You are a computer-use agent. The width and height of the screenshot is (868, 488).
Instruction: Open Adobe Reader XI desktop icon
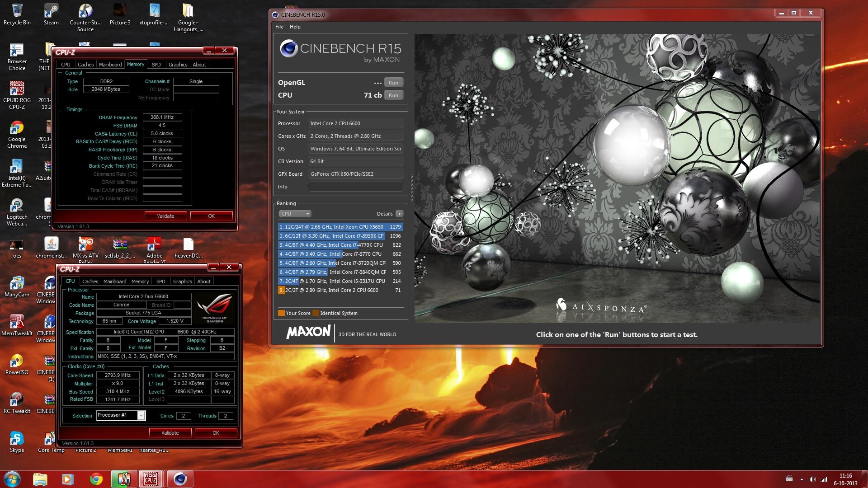[154, 251]
